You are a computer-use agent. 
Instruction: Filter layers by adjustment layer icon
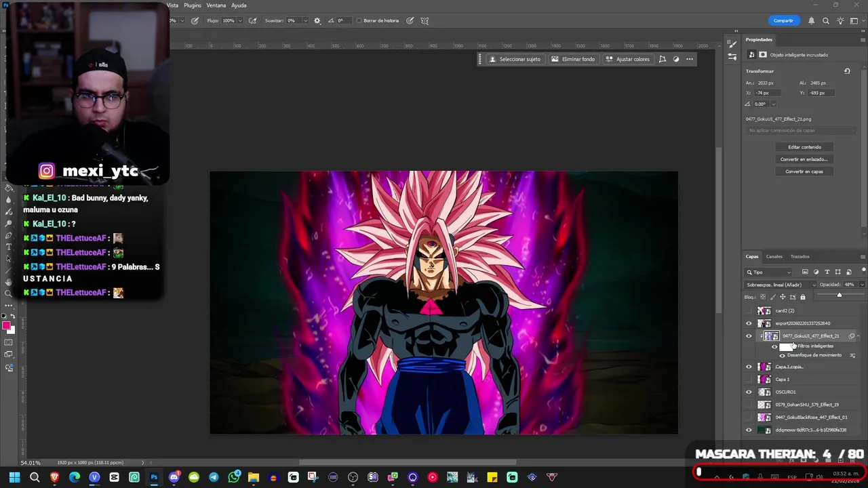coord(816,272)
